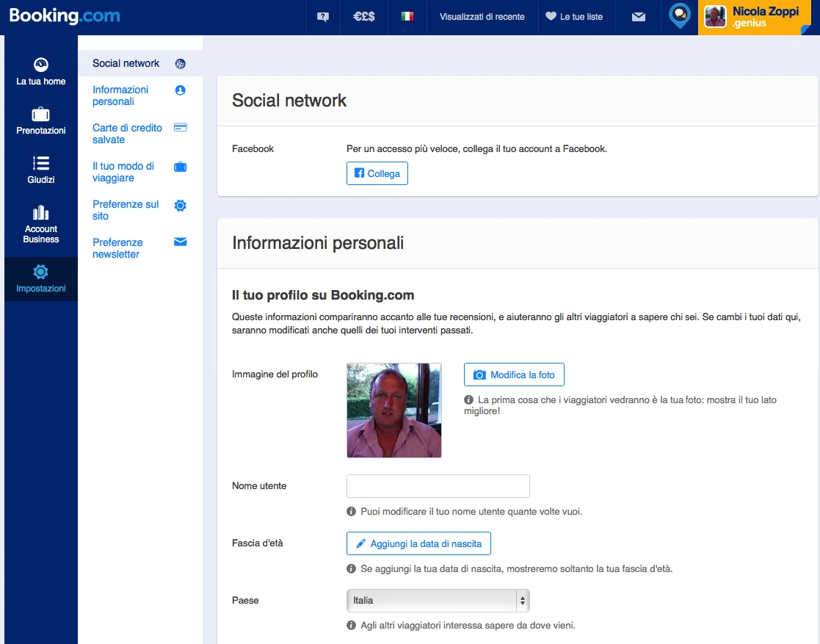Image resolution: width=820 pixels, height=644 pixels.
Task: Go to the Informazioni personali section link
Action: coord(120,95)
